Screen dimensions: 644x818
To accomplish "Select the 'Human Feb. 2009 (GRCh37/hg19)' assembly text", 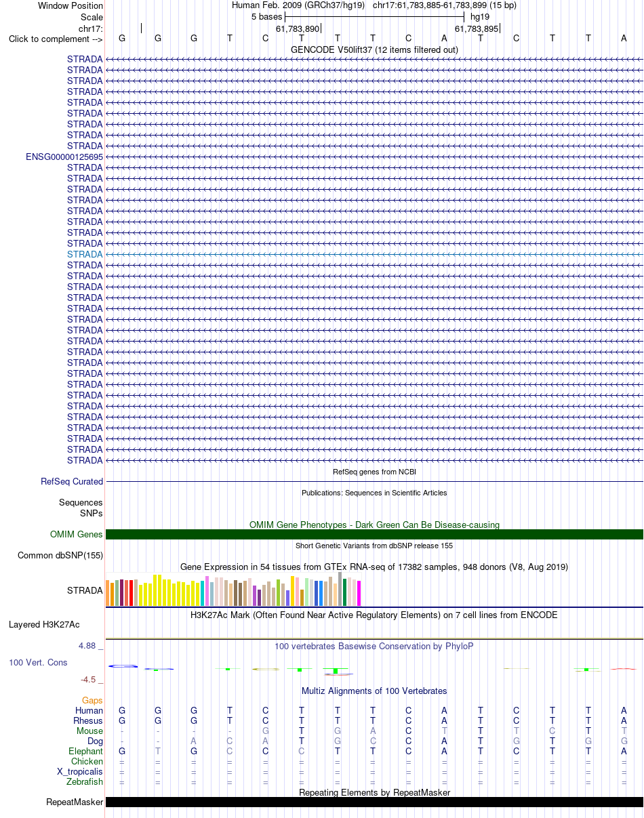I will coord(298,5).
